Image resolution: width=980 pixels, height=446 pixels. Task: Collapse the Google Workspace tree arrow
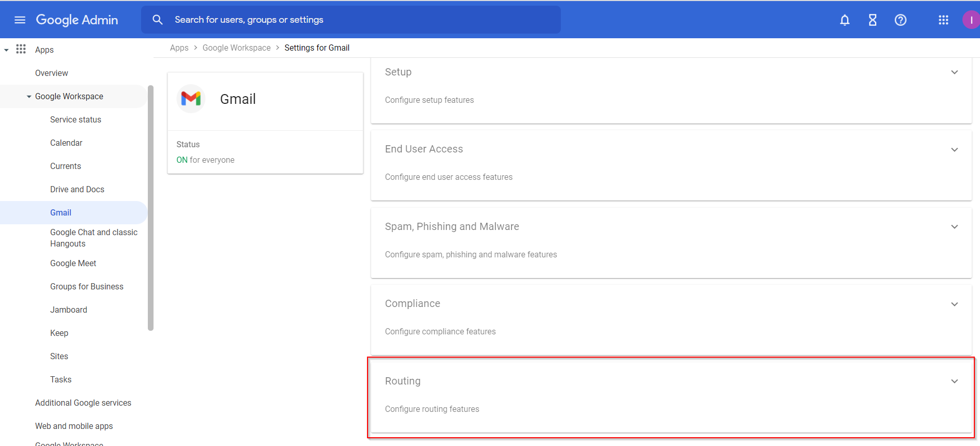pos(29,97)
